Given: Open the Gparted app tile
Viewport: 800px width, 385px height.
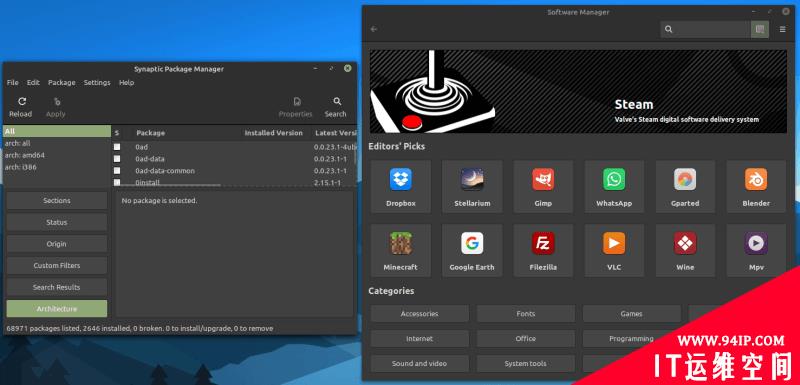Looking at the screenshot, I should tap(685, 186).
